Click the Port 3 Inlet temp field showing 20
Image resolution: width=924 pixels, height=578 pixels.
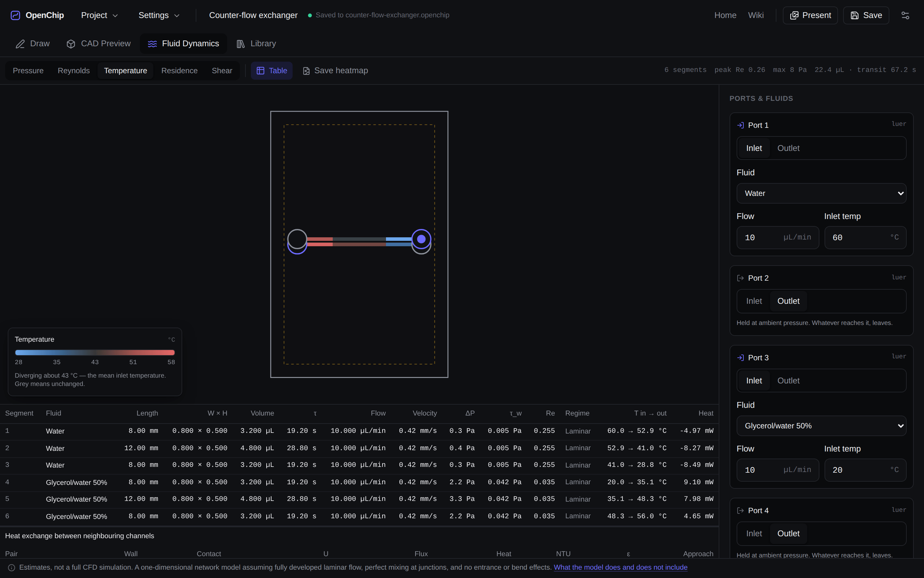pos(865,470)
